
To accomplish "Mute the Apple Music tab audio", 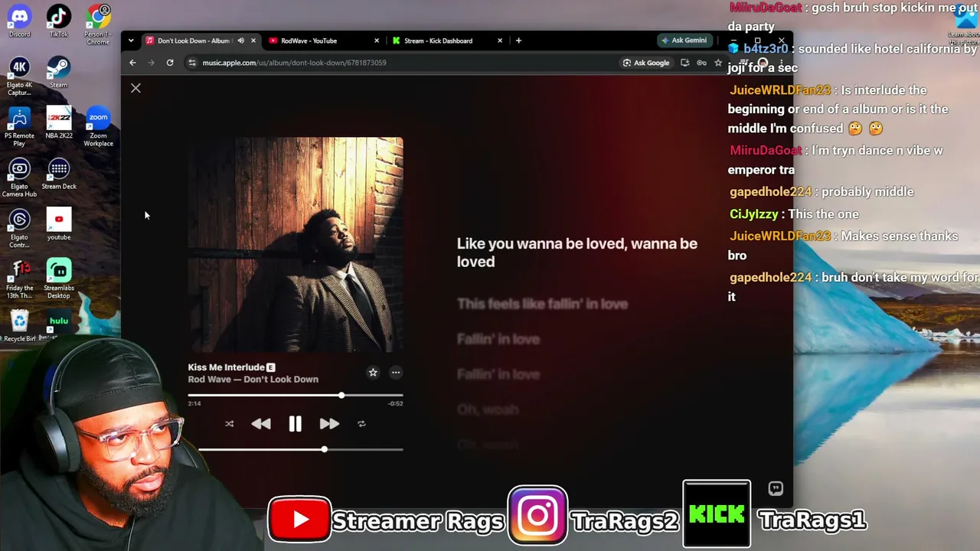I will pyautogui.click(x=240, y=41).
